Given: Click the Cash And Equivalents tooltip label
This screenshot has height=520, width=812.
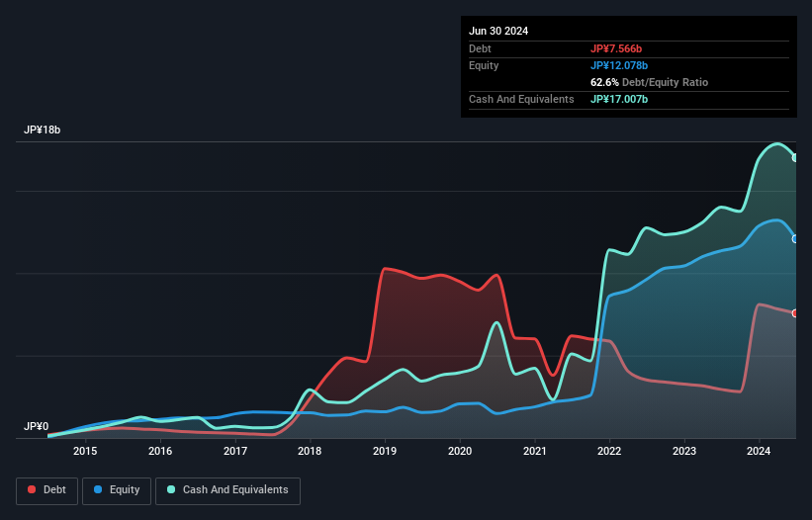Looking at the screenshot, I should click(521, 99).
